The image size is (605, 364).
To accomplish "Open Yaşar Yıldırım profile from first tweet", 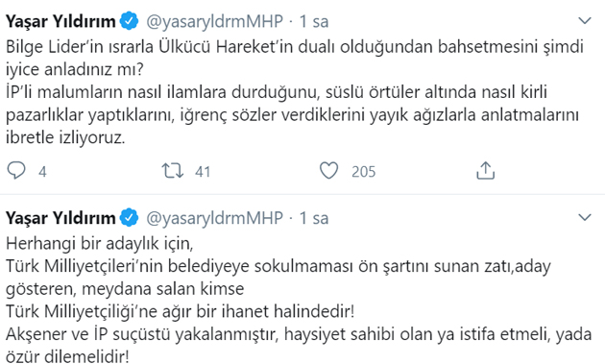I will coord(60,21).
